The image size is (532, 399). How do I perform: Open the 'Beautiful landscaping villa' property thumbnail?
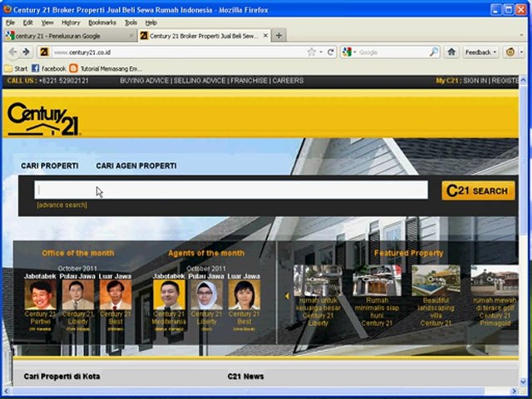pyautogui.click(x=436, y=281)
